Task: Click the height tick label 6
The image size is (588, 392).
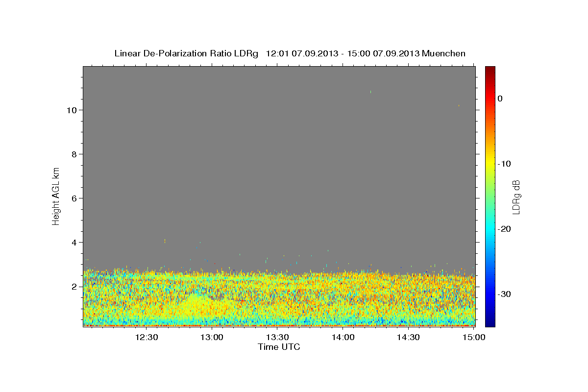Action: click(75, 198)
